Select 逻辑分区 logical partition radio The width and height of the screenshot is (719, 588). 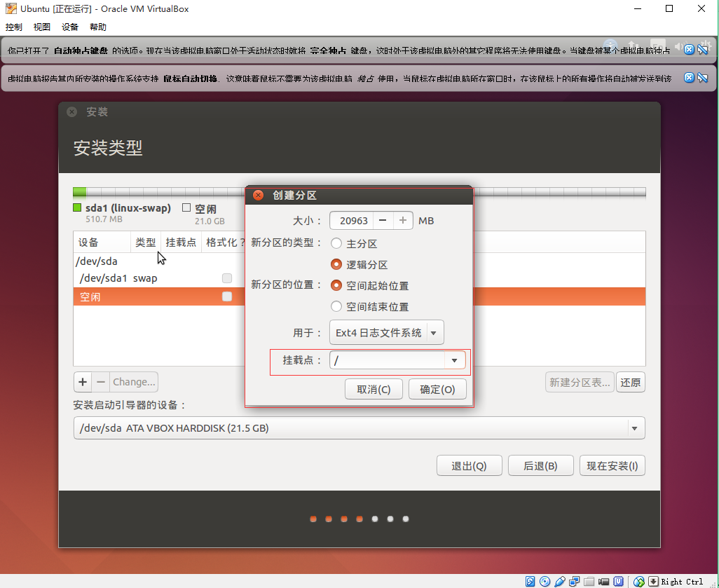click(336, 264)
